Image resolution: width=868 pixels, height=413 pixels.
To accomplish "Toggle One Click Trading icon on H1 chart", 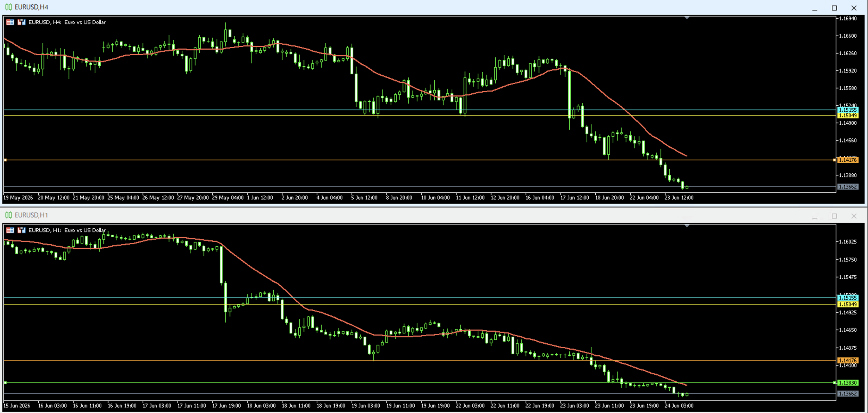I will 10,230.
